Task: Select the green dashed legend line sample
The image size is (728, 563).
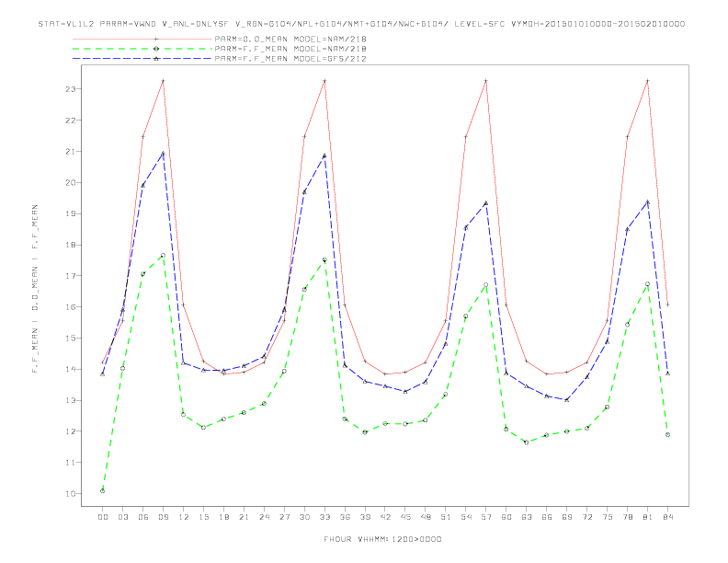Action: click(142, 49)
